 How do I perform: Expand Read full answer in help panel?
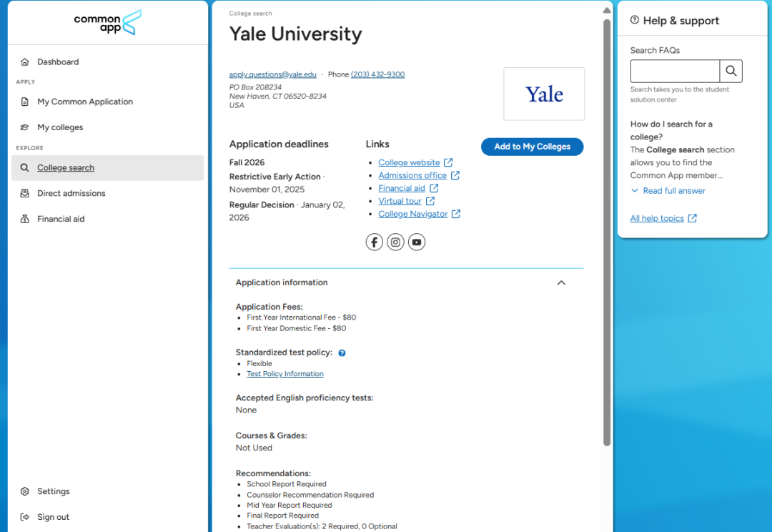tap(673, 191)
